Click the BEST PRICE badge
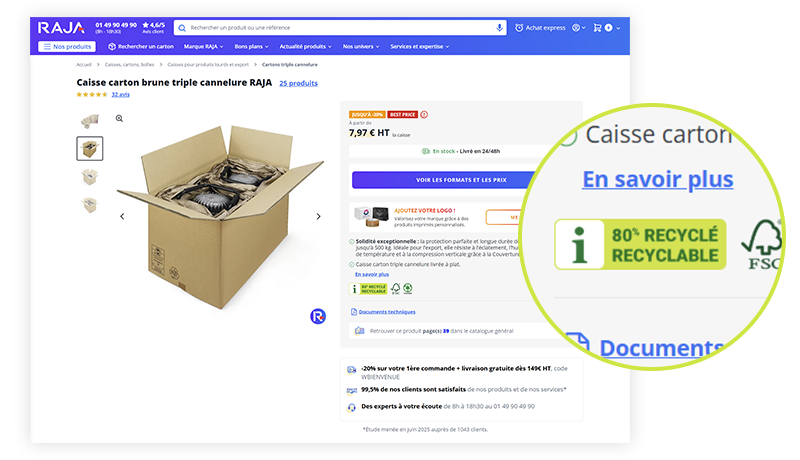800x460 pixels. point(403,115)
